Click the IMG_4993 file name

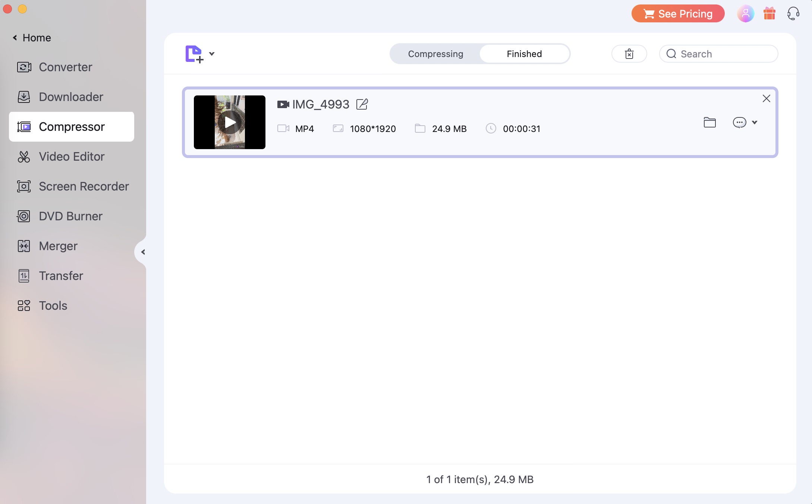coord(321,104)
